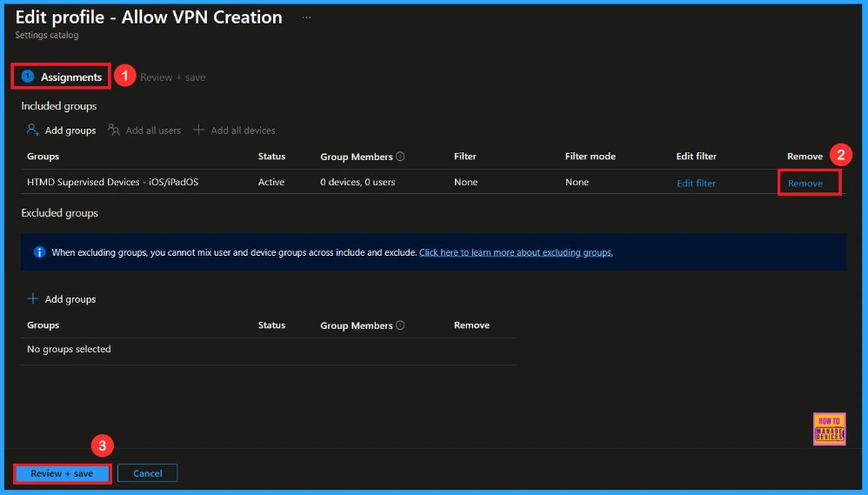The image size is (868, 495).
Task: Remove the HTMD Supervised Devices group
Action: point(805,184)
